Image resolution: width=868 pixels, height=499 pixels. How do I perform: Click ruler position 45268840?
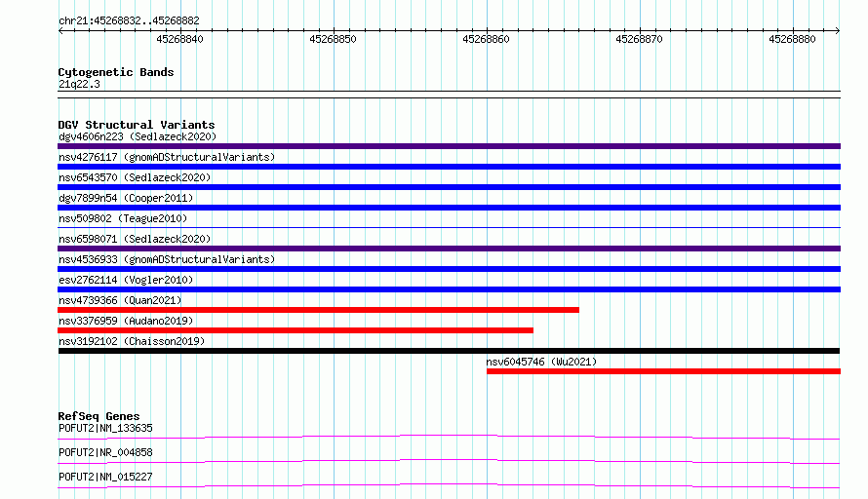tap(179, 39)
